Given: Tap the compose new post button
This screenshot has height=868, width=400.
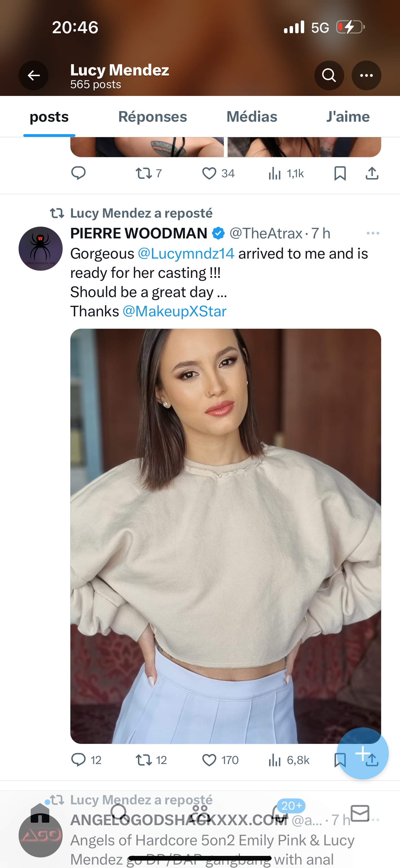Looking at the screenshot, I should [362, 753].
